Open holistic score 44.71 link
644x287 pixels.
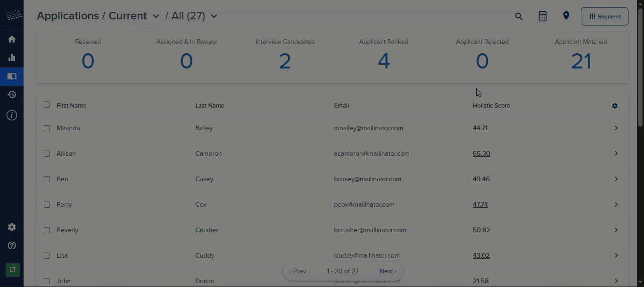(x=480, y=128)
